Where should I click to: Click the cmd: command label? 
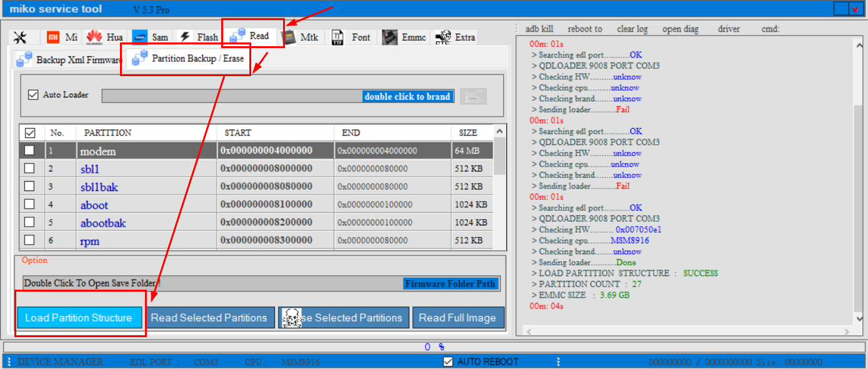pos(771,29)
